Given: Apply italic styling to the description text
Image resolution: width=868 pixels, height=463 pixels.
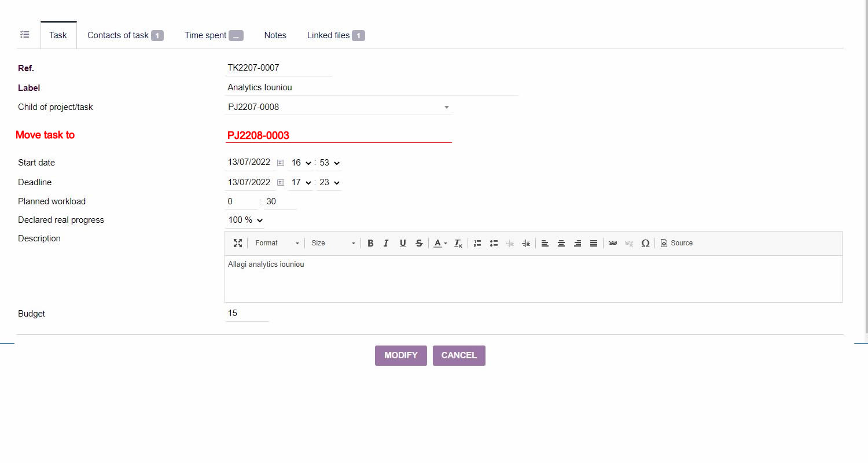Looking at the screenshot, I should coord(386,243).
